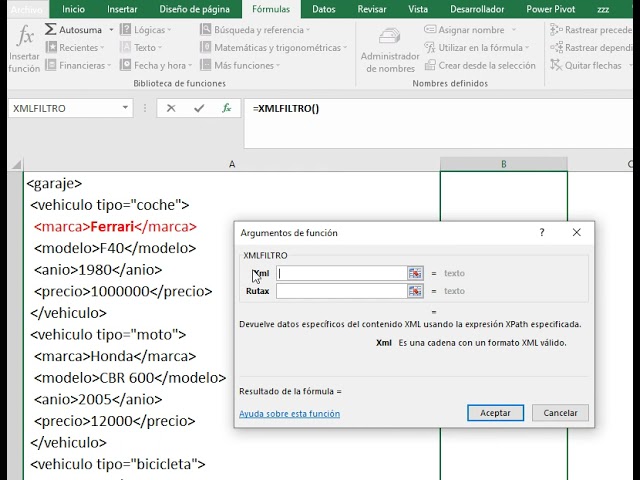
Task: Cancel formula entry with X icon
Action: pos(171,108)
